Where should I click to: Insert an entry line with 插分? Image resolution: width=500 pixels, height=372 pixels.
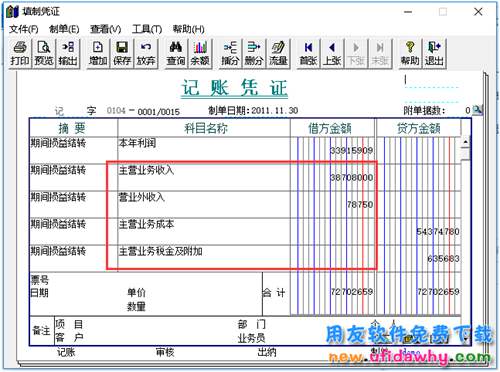coord(230,53)
